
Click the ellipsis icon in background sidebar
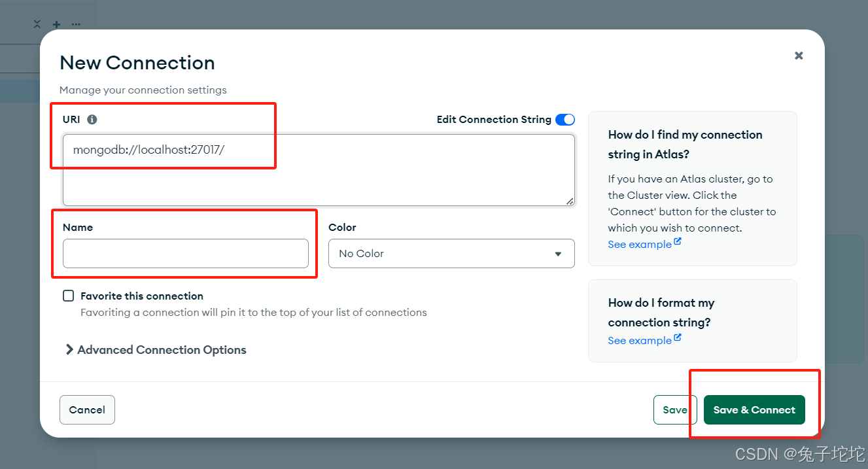[x=76, y=24]
